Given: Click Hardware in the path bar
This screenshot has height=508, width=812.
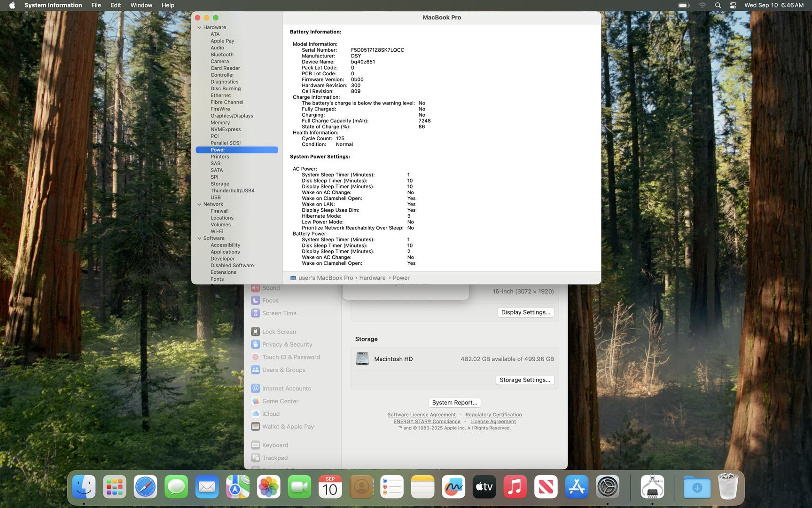Looking at the screenshot, I should pos(372,278).
